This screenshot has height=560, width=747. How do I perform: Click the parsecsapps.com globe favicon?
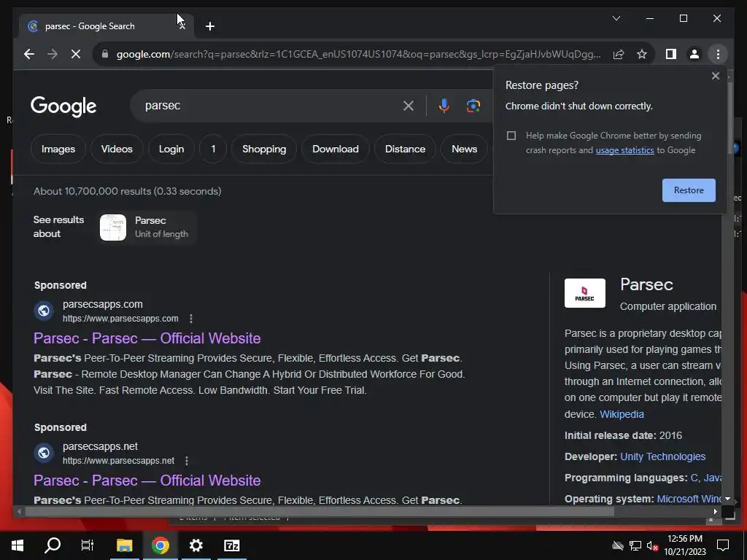click(x=43, y=311)
